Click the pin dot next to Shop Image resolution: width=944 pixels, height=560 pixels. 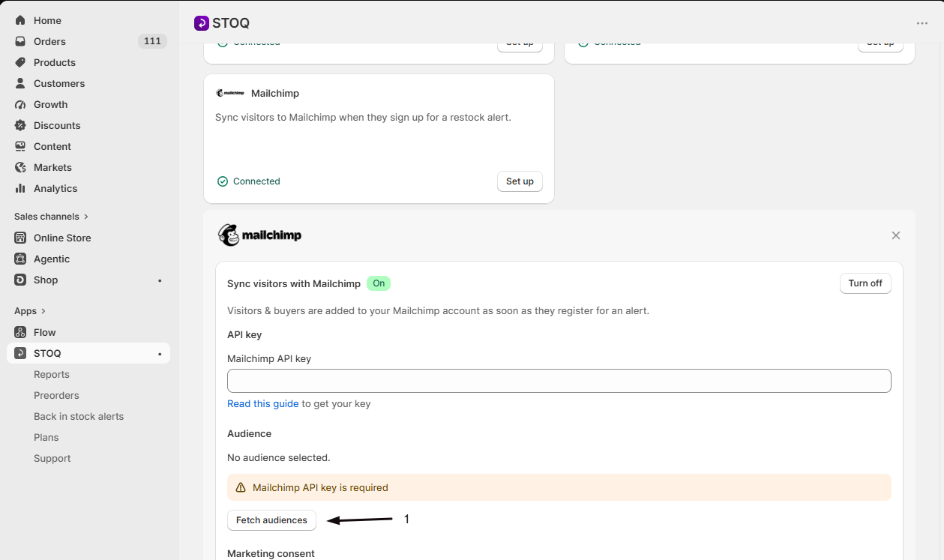(160, 280)
